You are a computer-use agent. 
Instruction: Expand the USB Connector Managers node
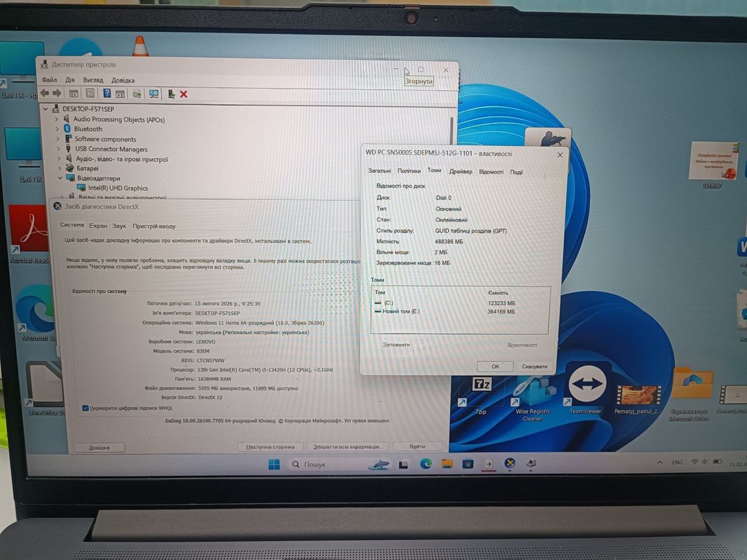[58, 149]
